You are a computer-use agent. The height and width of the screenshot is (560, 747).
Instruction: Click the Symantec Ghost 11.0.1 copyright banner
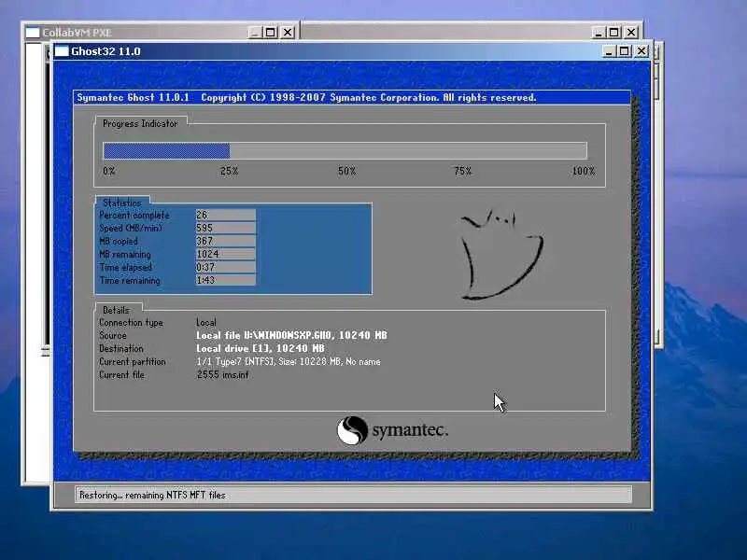tap(352, 98)
